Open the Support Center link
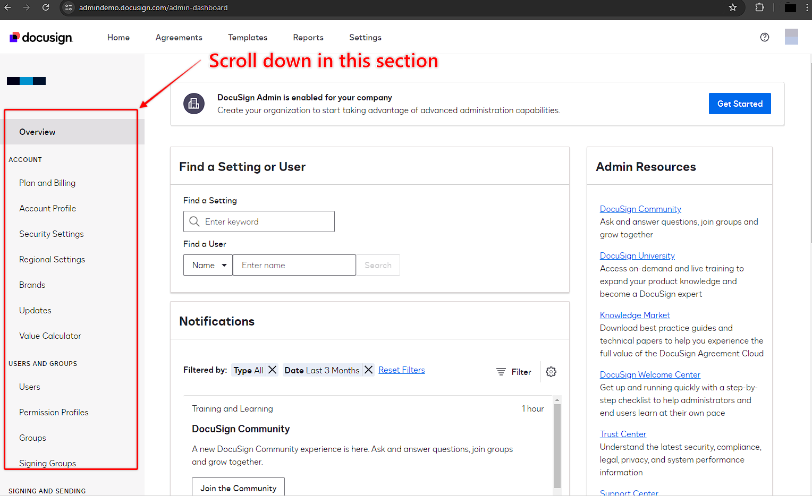Screen dimensions: 812x504 pyautogui.click(x=629, y=492)
